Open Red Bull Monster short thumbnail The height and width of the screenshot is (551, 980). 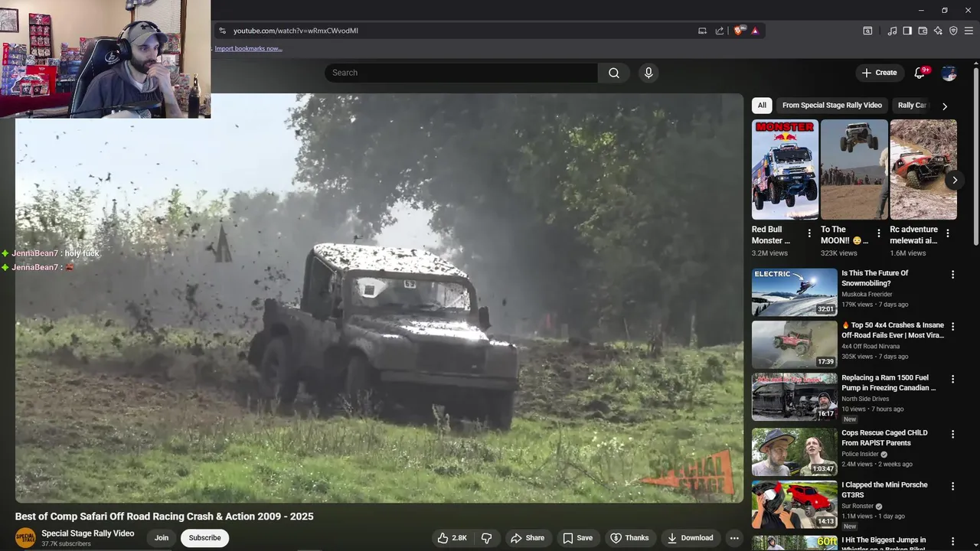point(785,170)
